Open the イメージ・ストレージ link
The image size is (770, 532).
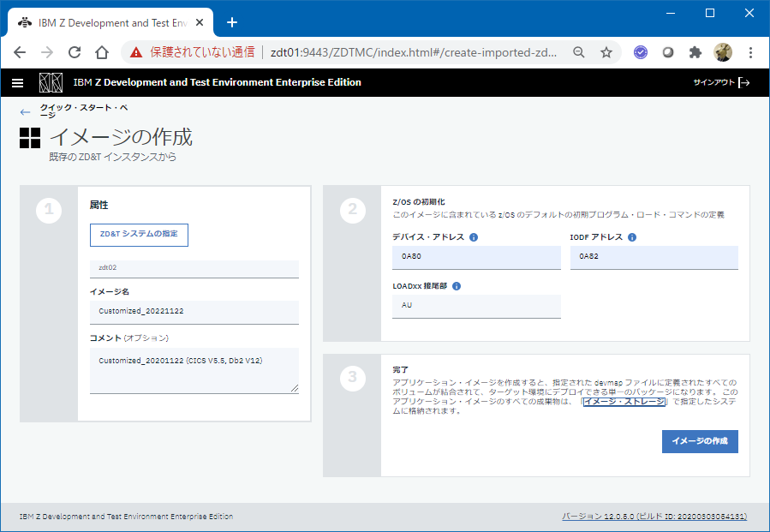coord(624,401)
